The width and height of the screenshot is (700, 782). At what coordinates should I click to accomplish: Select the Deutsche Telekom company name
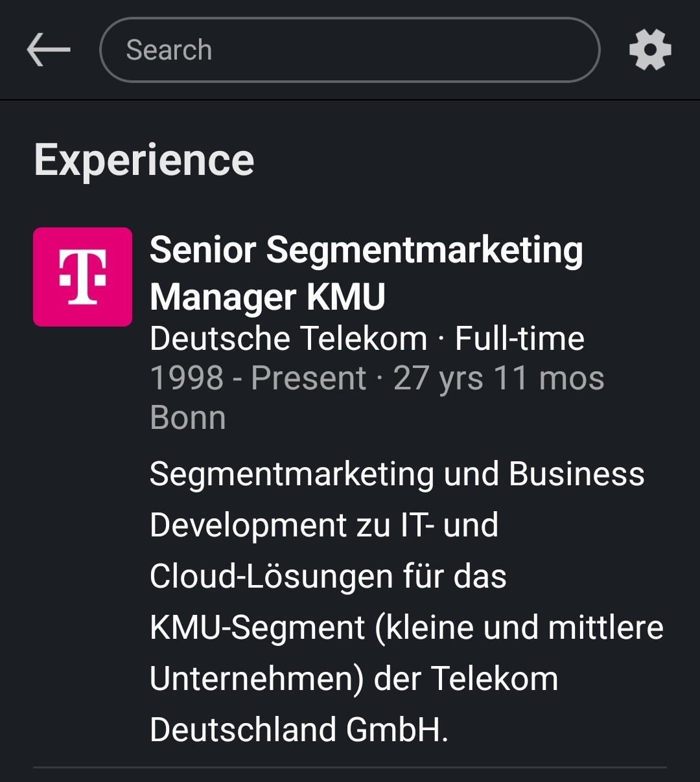click(x=288, y=339)
